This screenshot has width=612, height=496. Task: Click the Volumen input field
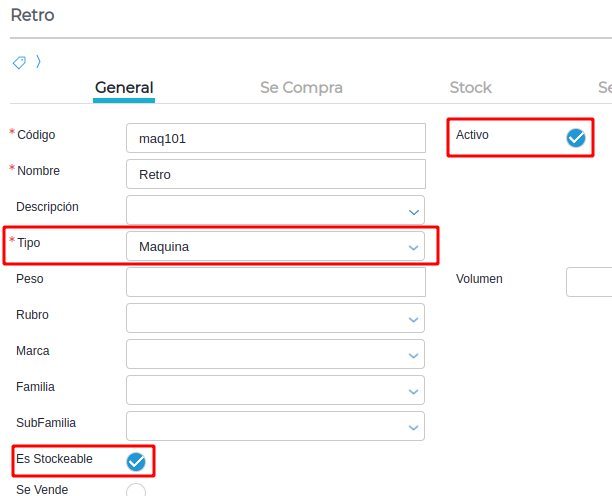[589, 282]
